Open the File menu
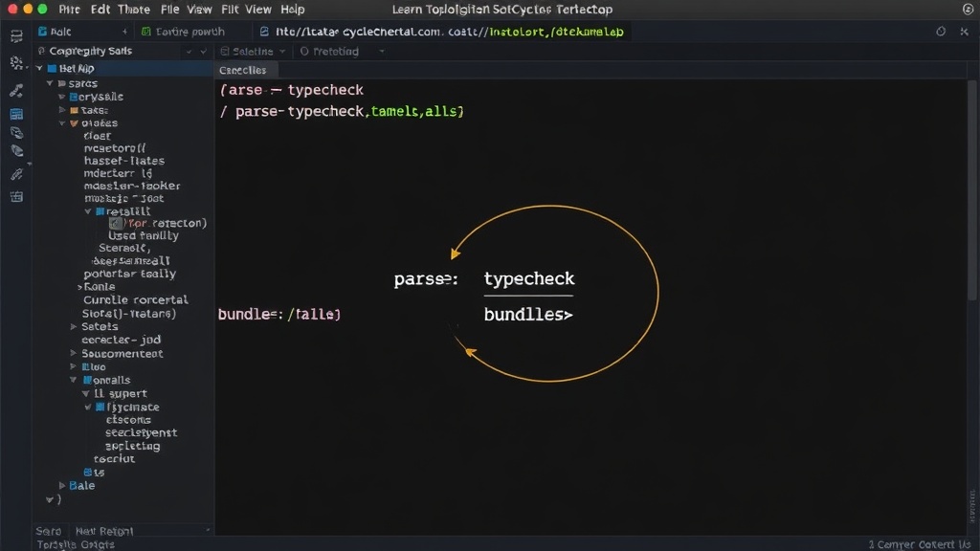 click(x=169, y=10)
